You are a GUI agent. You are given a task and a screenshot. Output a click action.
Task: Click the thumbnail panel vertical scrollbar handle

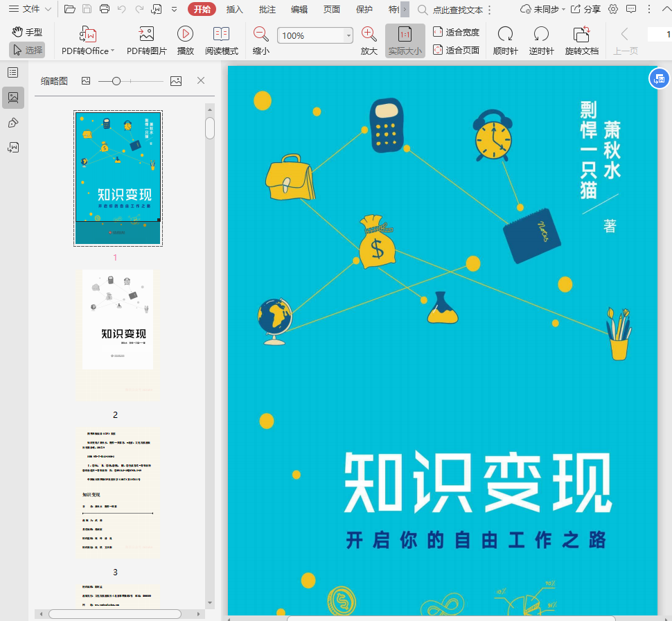click(210, 128)
